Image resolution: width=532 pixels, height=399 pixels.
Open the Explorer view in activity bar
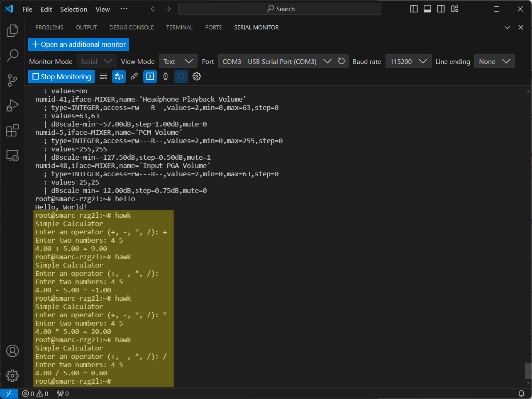coord(12,31)
